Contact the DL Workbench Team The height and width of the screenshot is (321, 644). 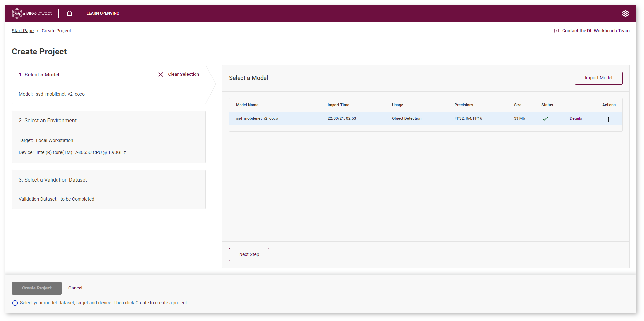point(596,31)
